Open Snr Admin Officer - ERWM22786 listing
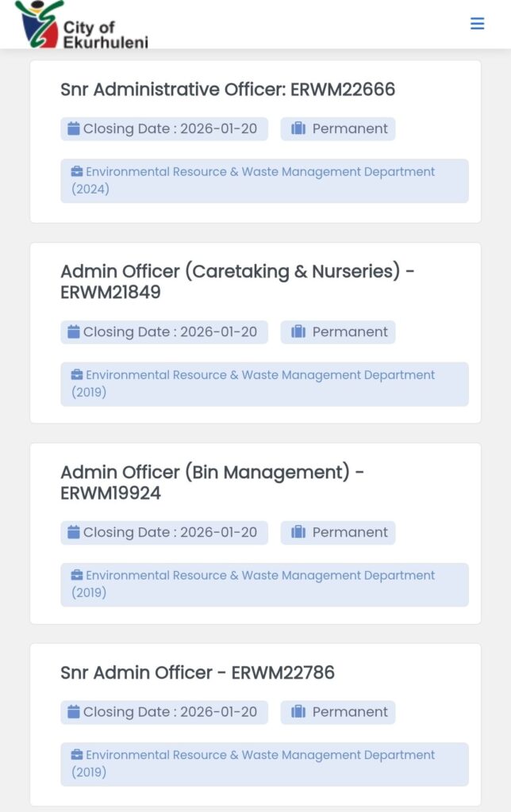The image size is (511, 812). tap(198, 673)
